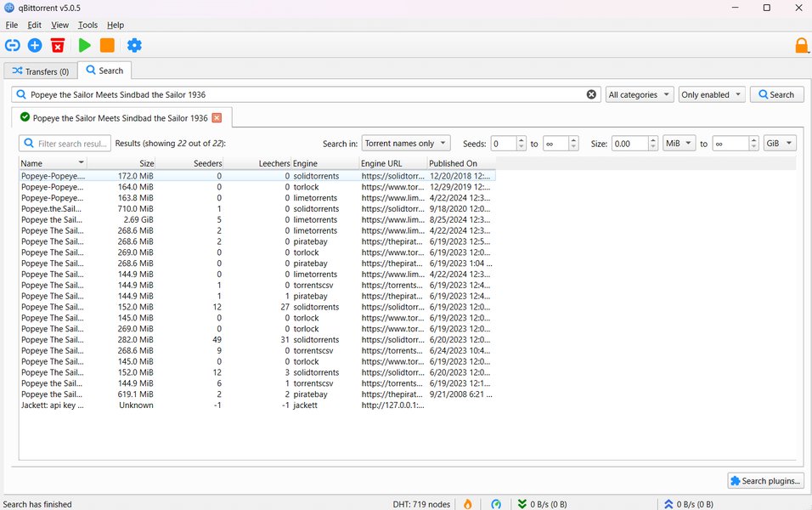Toggle the alternative speed limits icon
This screenshot has height=510, width=812.
[x=496, y=504]
